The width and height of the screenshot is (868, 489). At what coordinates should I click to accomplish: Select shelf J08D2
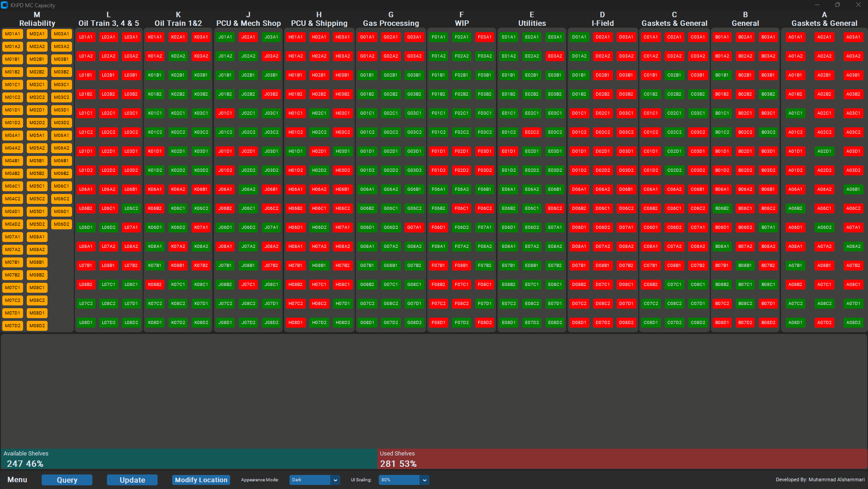(272, 323)
